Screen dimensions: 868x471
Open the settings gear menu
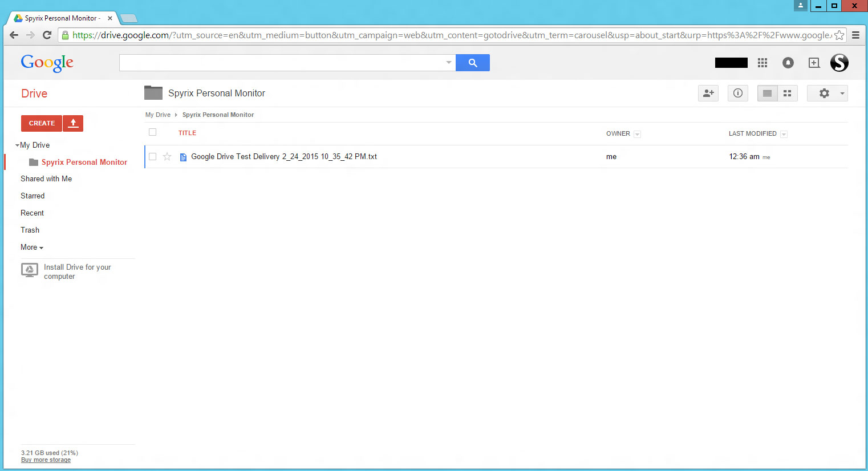[x=824, y=94]
